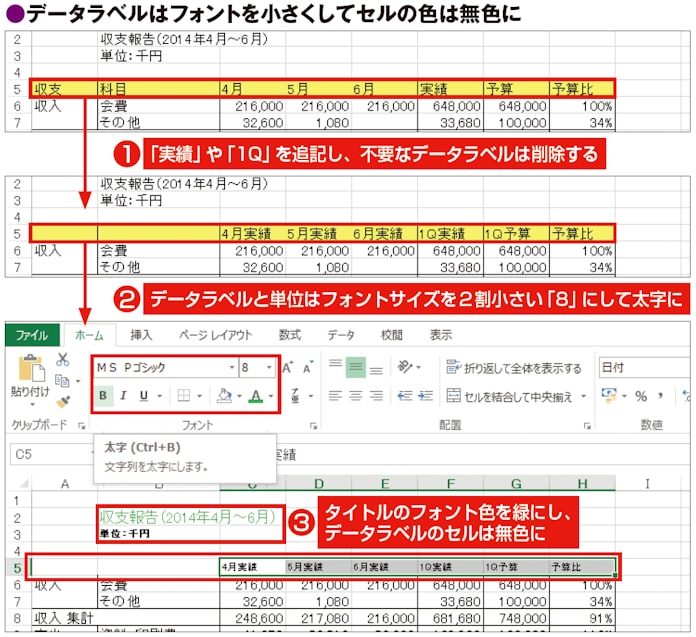Toggle 折り返して全体を表示する

514,368
